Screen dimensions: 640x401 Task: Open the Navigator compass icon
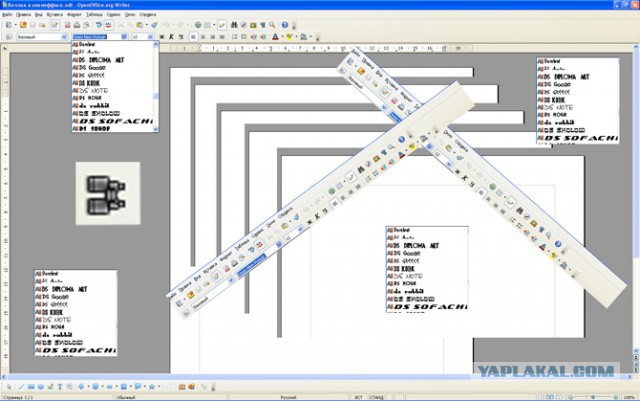pyautogui.click(x=243, y=25)
